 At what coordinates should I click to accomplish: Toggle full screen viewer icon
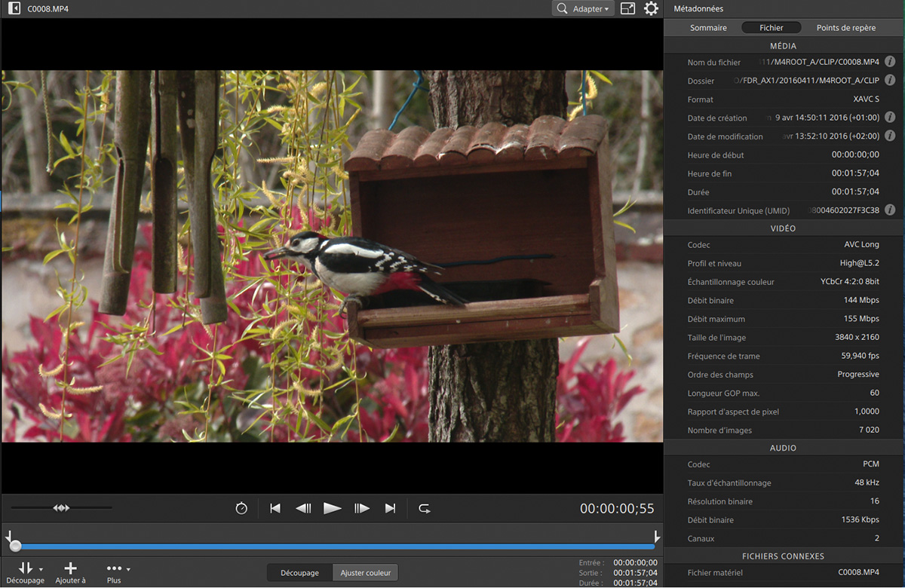(x=627, y=9)
